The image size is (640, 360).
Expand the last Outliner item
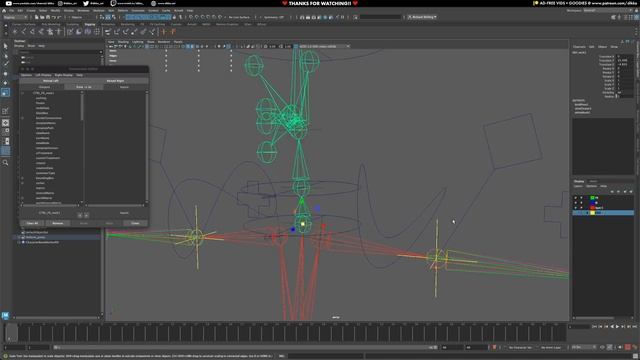(x=19, y=242)
